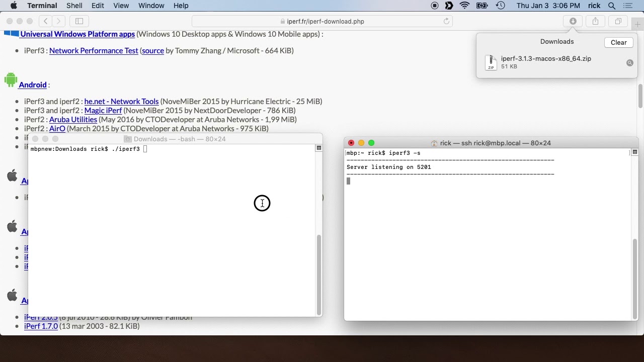The height and width of the screenshot is (362, 644).
Task: Open the source link by Tommy Zhang
Action: [x=153, y=50]
